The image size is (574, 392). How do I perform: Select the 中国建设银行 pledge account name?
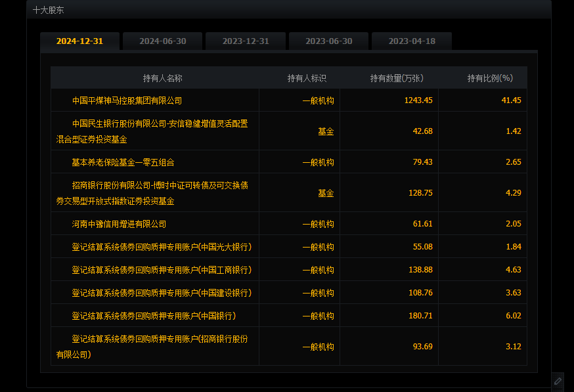(162, 293)
